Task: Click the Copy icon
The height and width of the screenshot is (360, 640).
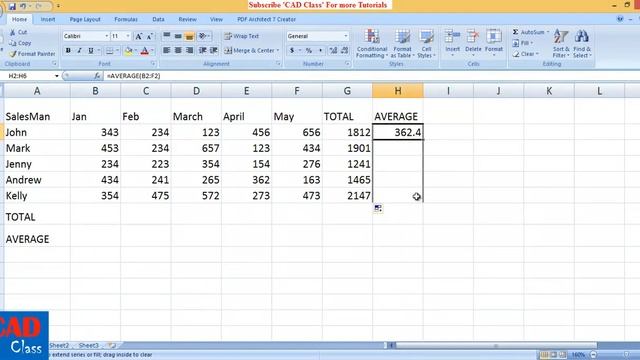Action: point(13,43)
